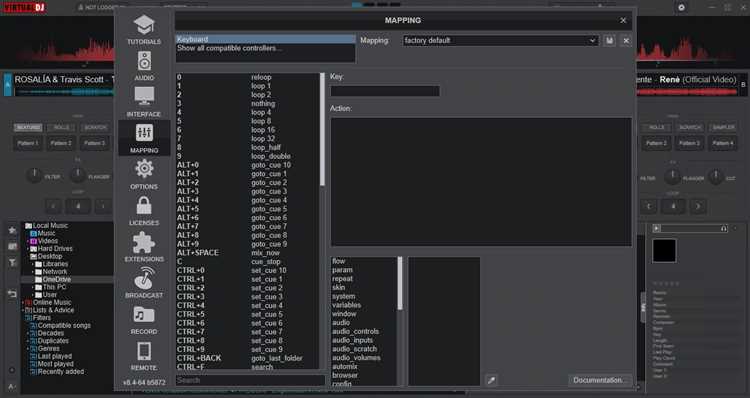This screenshot has width=750, height=398.
Task: Choose the param action category
Action: [x=342, y=270]
